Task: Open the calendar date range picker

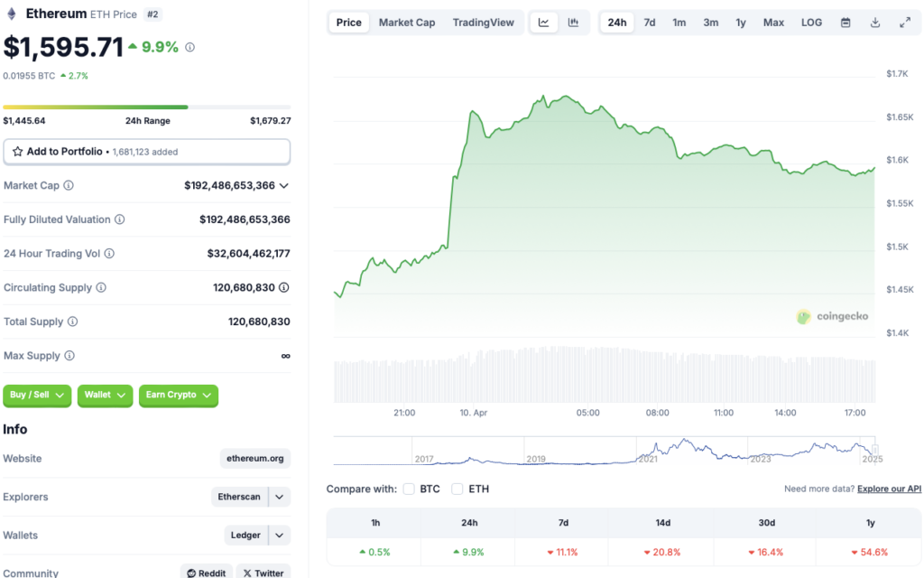Action: point(845,23)
